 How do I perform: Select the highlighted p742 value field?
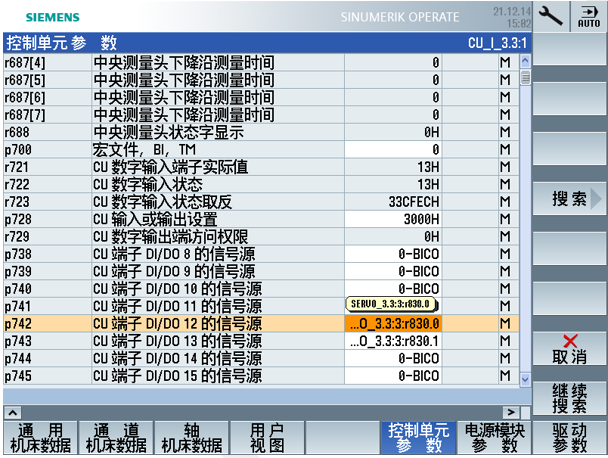tap(393, 323)
